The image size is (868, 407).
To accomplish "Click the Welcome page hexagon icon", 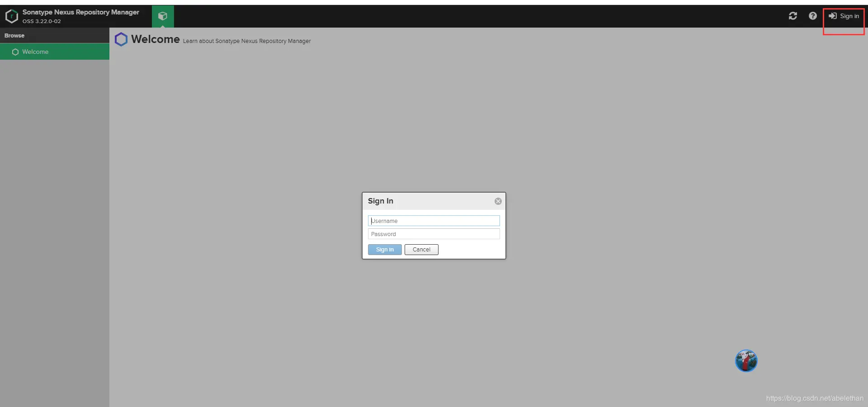I will [x=121, y=39].
